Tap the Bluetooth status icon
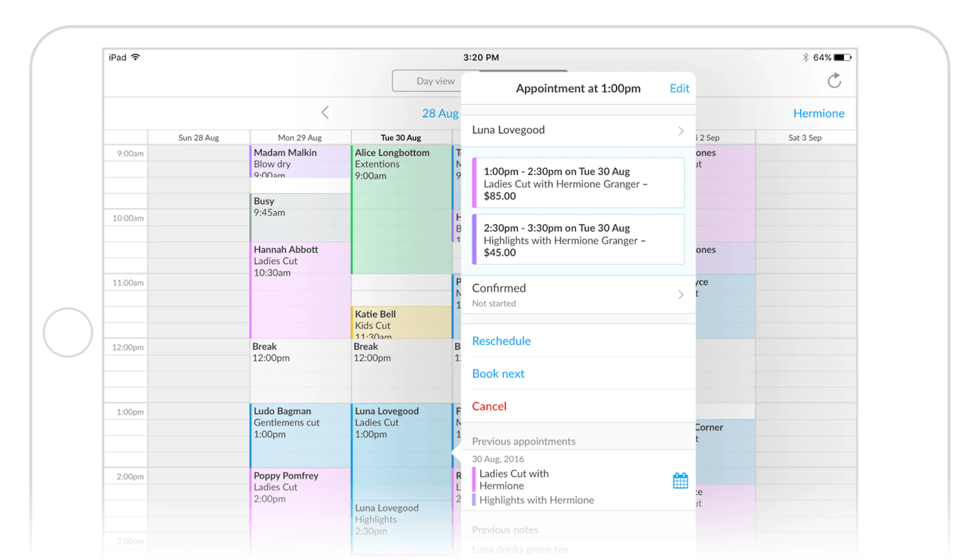 806,57
